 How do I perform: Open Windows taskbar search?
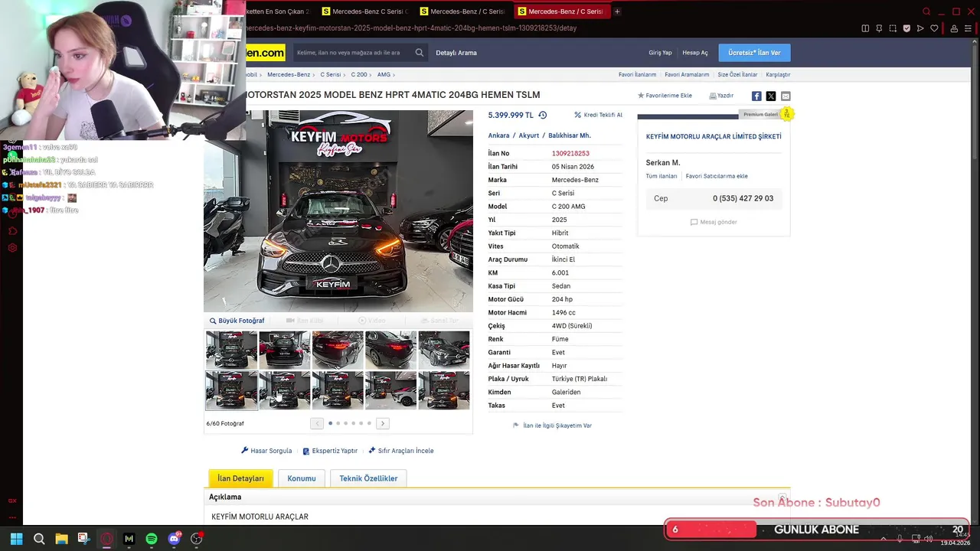click(39, 539)
